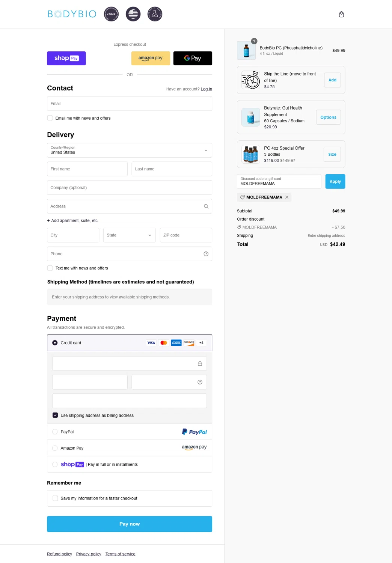
Task: Click the security code help icon
Action: click(200, 382)
